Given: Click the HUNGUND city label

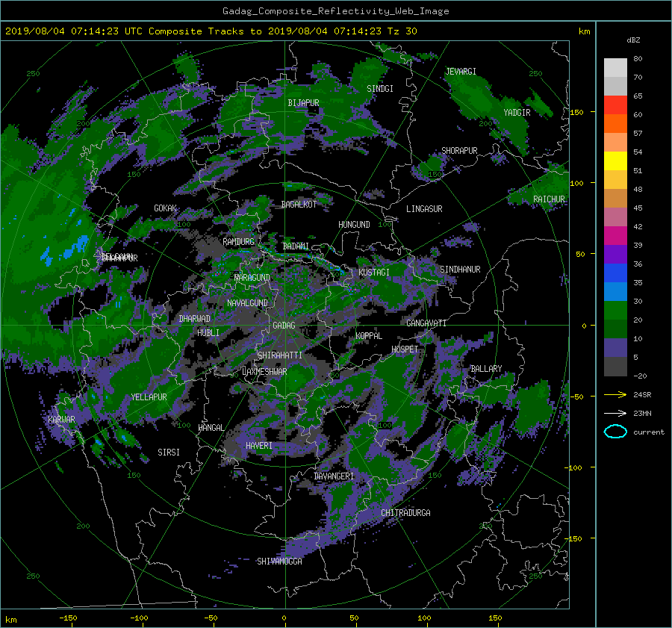Looking at the screenshot, I should [354, 225].
